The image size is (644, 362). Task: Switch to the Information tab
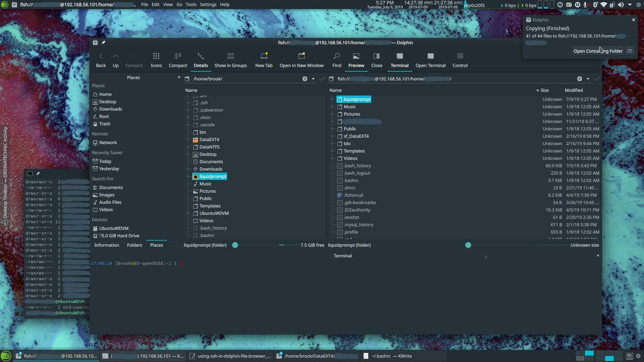(106, 245)
